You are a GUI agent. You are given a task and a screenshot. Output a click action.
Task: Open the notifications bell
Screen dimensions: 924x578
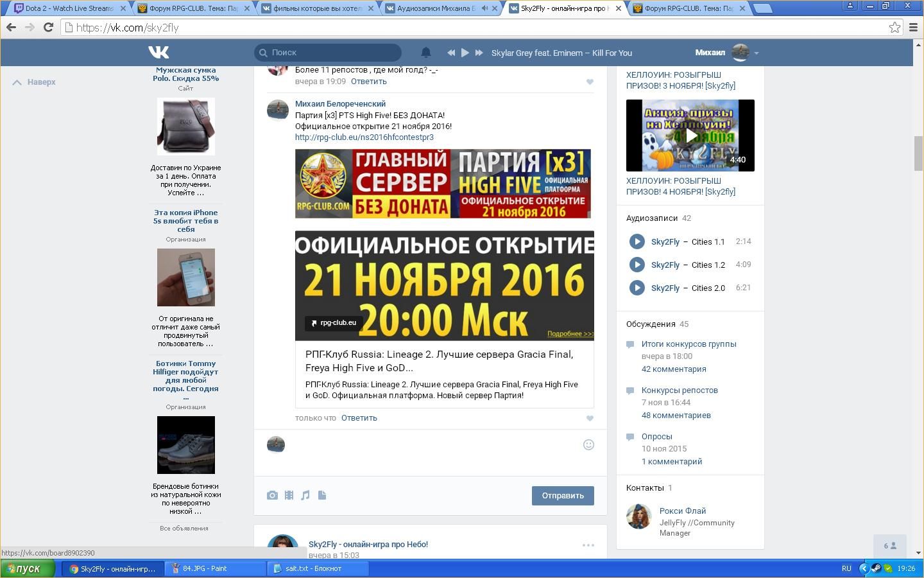click(425, 53)
